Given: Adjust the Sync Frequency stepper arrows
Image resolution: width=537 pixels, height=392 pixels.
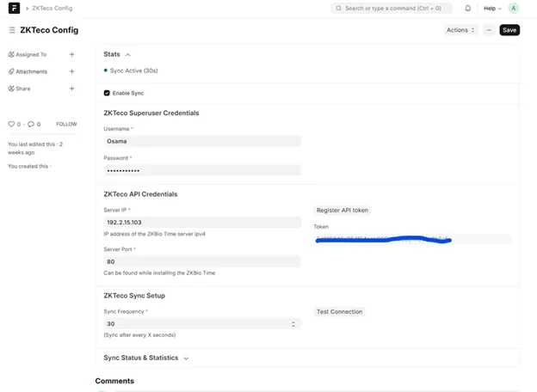Looking at the screenshot, I should [293, 324].
